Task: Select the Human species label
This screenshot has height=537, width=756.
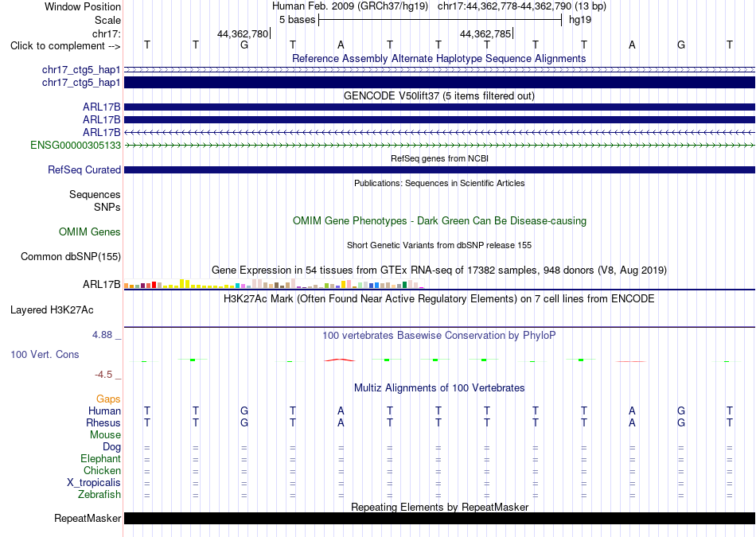Action: [104, 411]
